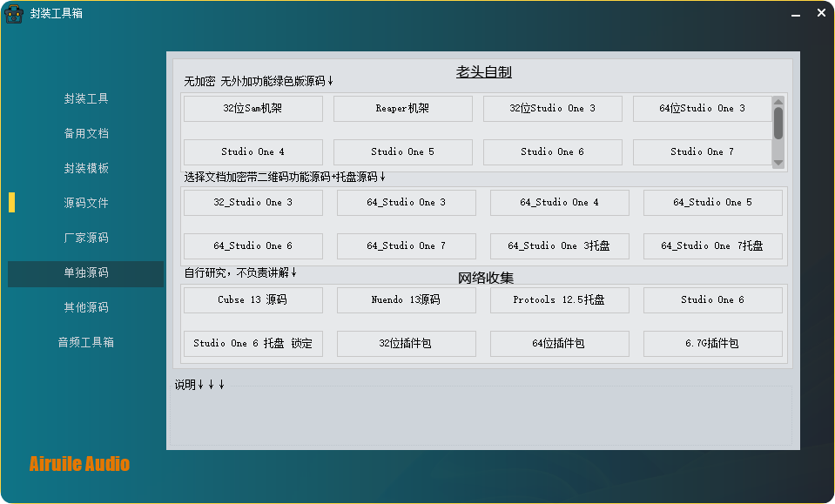Click the scroll up arrow of the top list
The image size is (835, 504).
coord(778,102)
